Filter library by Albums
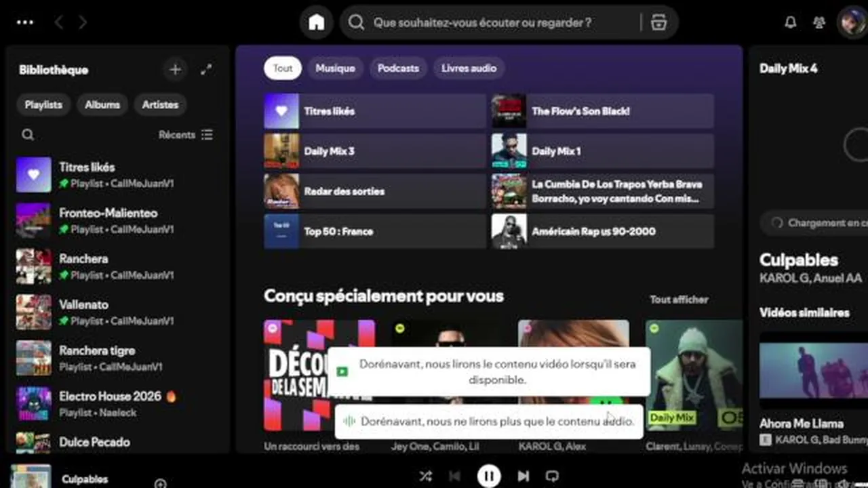 (x=102, y=105)
